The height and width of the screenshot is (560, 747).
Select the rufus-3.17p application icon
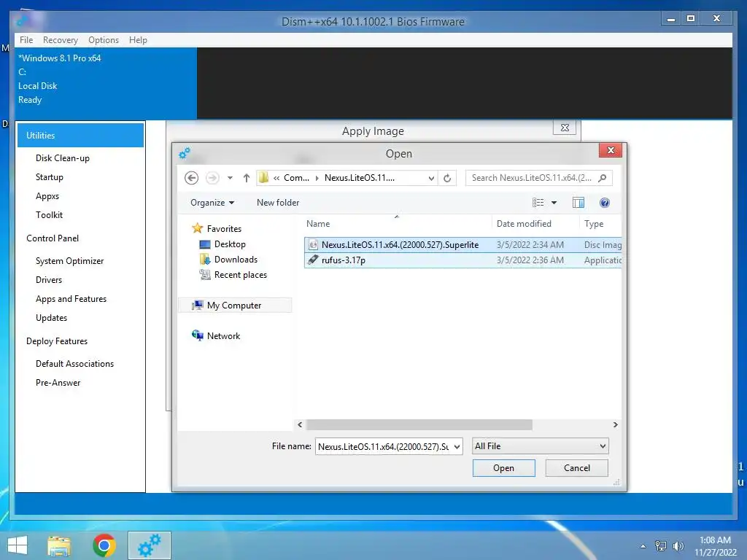313,260
